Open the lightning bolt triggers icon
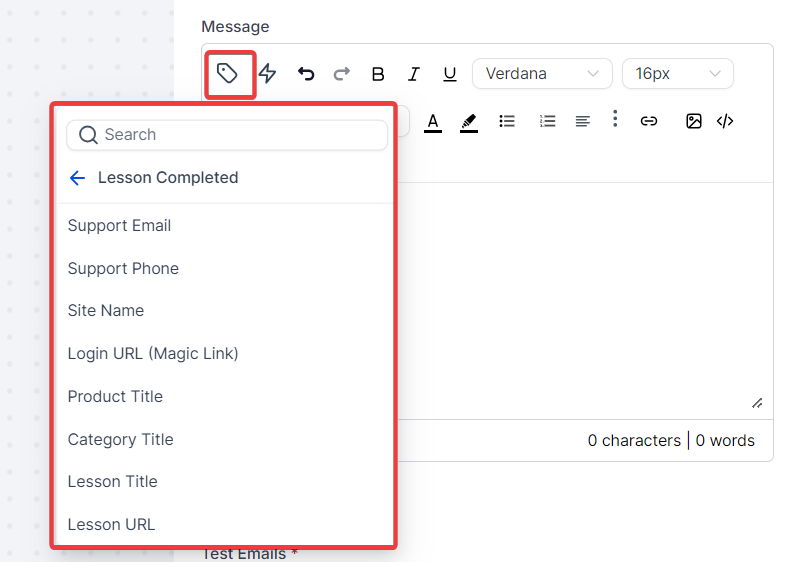This screenshot has height=562, width=795. coord(267,74)
